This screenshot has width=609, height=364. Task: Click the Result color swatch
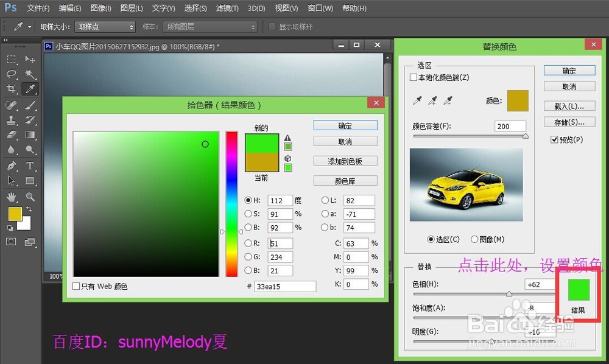coord(579,290)
